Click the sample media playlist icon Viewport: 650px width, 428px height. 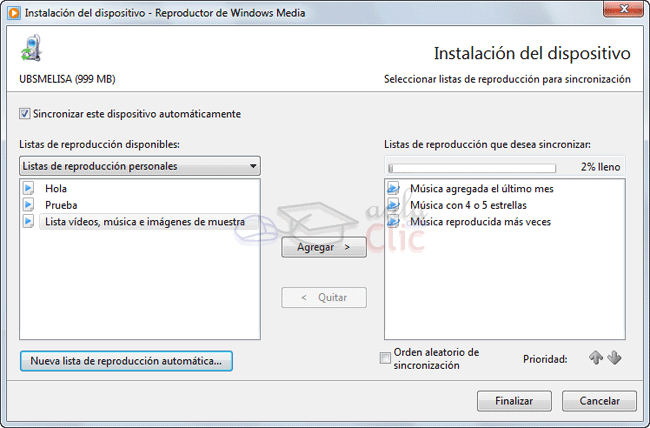pos(28,222)
